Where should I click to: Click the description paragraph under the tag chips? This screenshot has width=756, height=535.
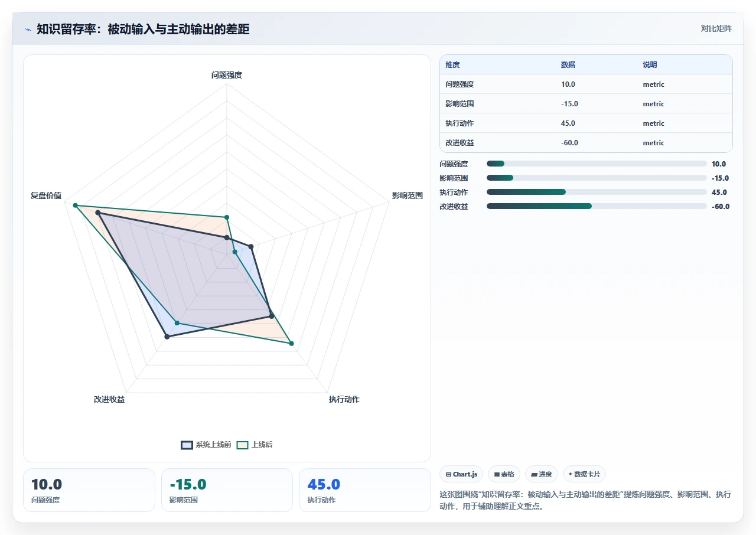(x=585, y=500)
